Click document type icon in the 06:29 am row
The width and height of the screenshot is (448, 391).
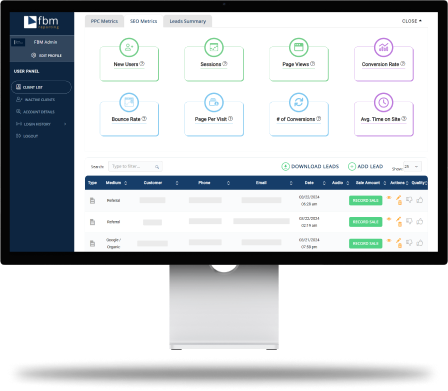pos(92,201)
